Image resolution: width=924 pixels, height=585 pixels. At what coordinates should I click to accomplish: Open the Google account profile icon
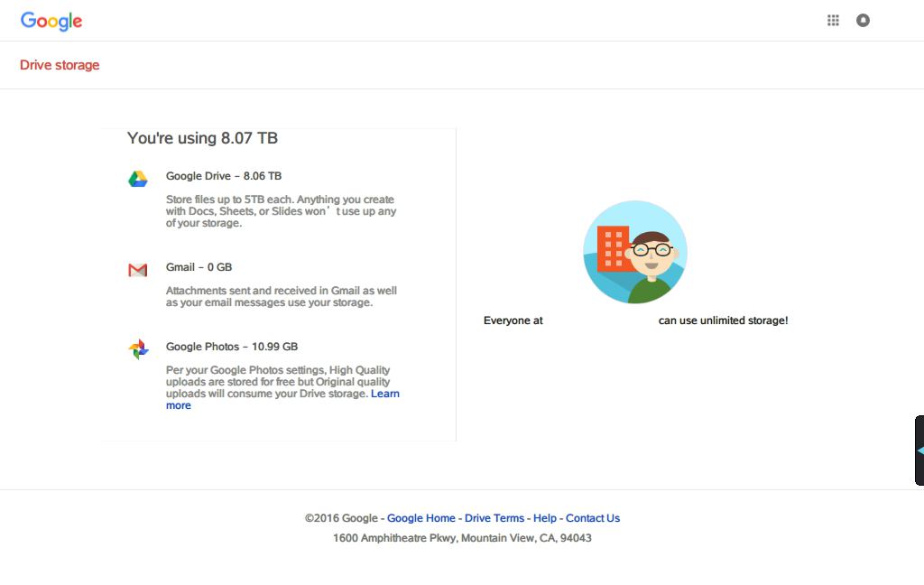[863, 20]
